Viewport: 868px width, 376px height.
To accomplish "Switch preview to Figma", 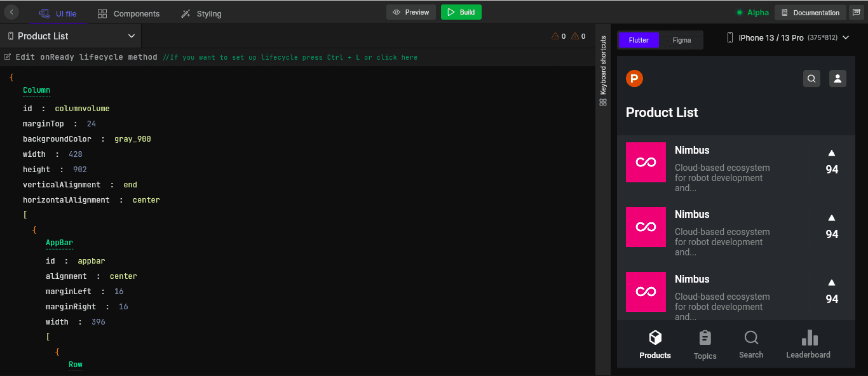I will click(681, 40).
